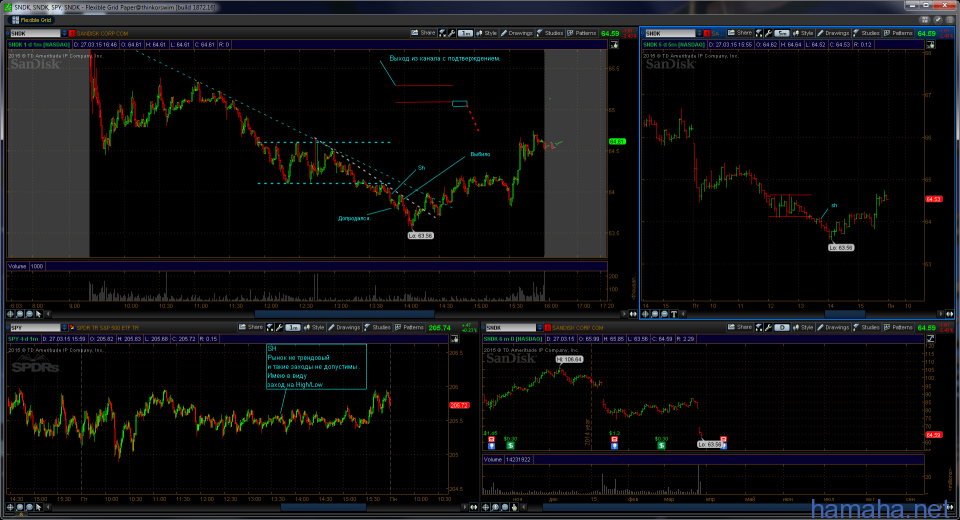Open Drawings in the SPY chart toolbar

tap(344, 328)
